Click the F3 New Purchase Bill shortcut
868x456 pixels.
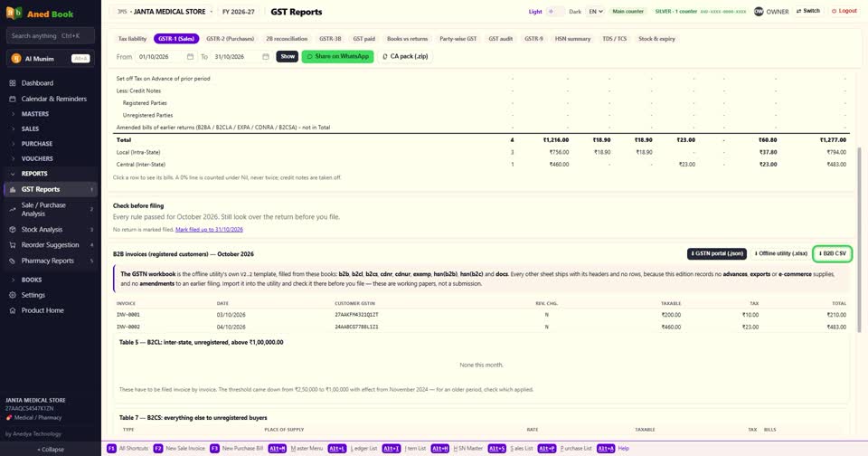click(236, 448)
